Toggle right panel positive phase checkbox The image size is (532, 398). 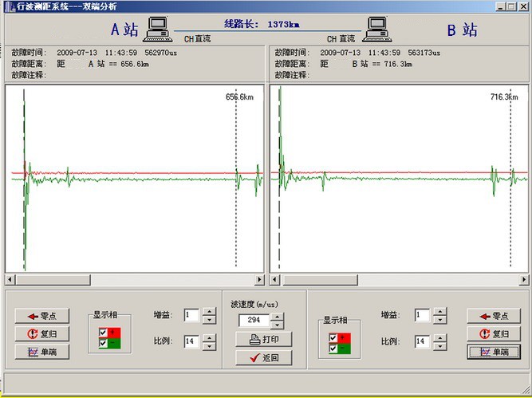click(x=333, y=338)
